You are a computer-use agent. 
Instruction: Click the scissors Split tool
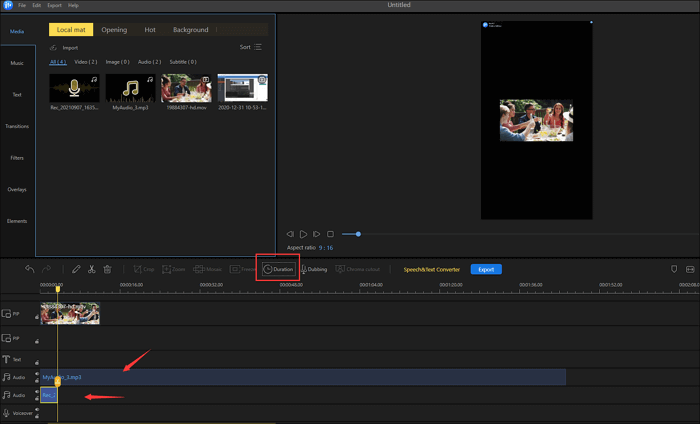click(92, 269)
